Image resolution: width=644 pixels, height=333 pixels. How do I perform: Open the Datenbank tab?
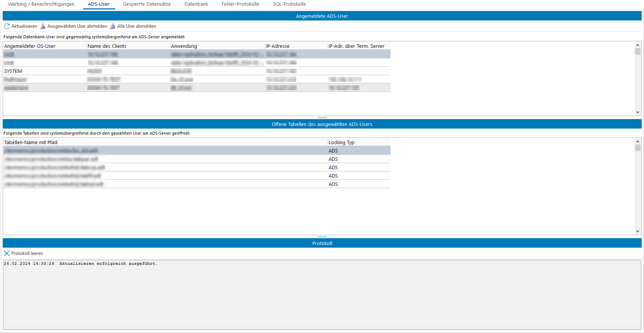click(196, 4)
